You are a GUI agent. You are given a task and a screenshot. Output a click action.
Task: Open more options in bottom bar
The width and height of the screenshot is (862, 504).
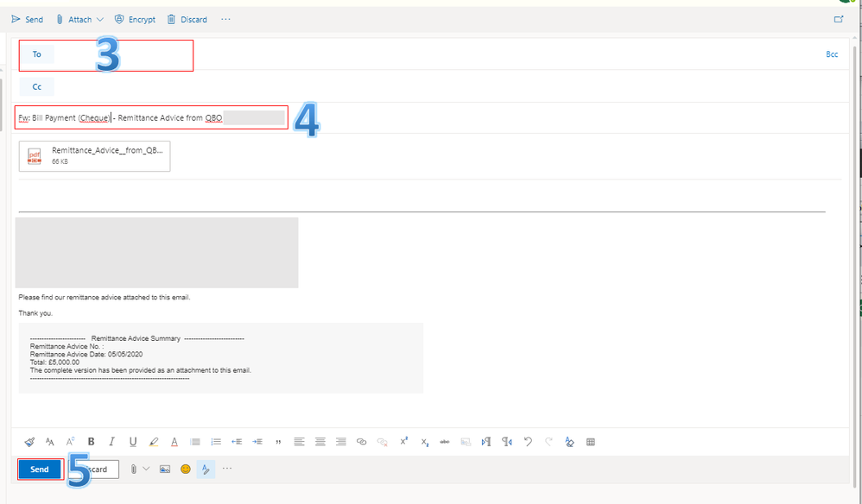pos(227,469)
